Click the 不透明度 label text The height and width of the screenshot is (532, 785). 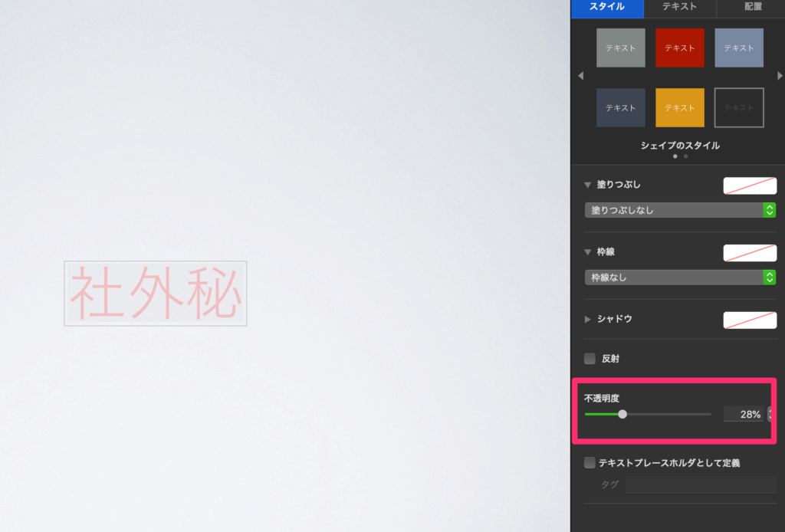602,399
